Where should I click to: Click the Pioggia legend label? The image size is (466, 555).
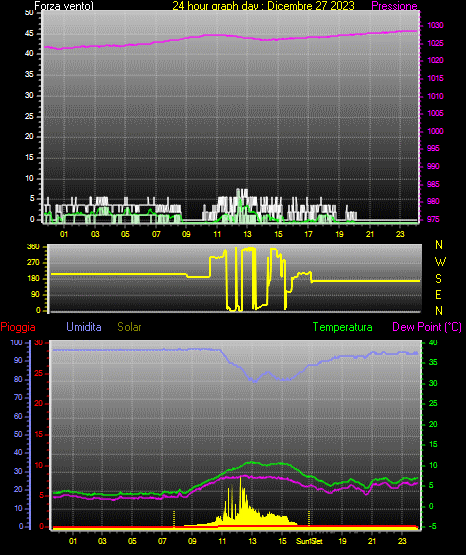pyautogui.click(x=18, y=327)
